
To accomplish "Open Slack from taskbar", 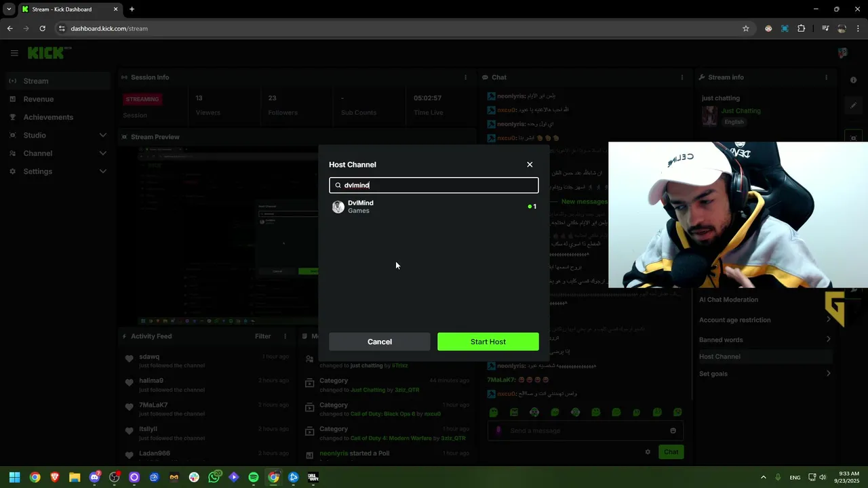I will pos(194,477).
